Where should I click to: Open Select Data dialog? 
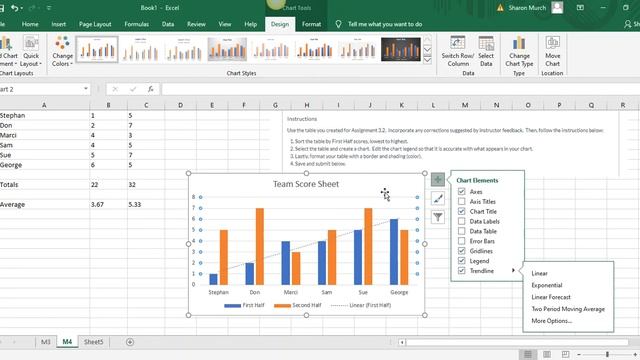(486, 51)
